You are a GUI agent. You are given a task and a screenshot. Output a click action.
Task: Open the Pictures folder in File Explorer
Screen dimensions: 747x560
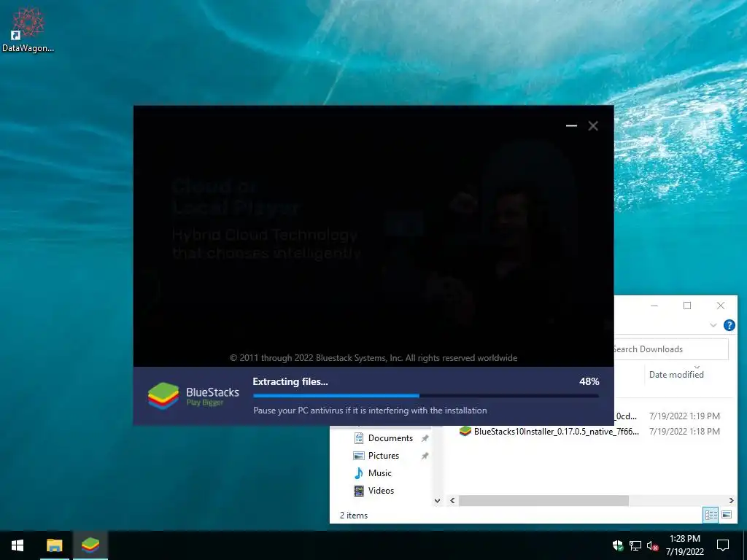(x=384, y=456)
